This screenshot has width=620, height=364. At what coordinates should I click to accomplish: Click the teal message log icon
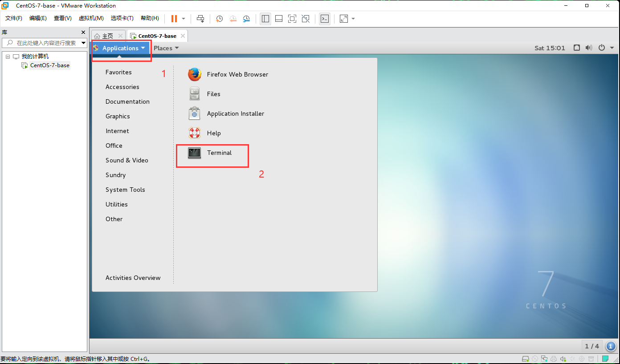tap(606, 359)
